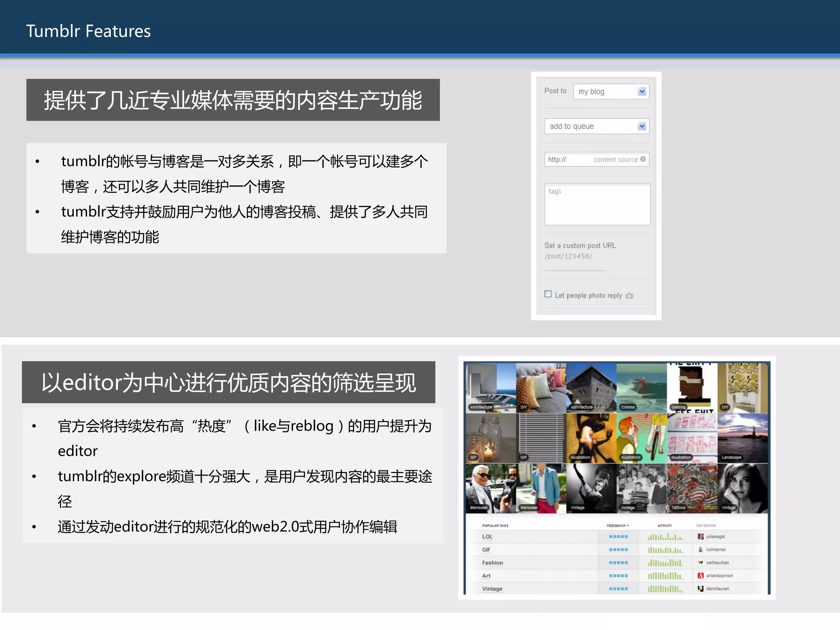Click the camera icon beside photo reply
The width and height of the screenshot is (840, 630).
point(630,296)
